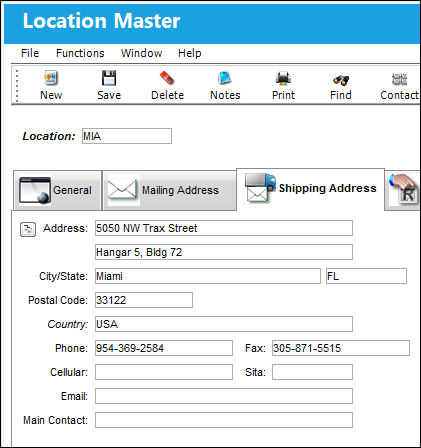Screen dimensions: 421x448
Task: Select the Shipping Address tab
Action: pos(310,189)
